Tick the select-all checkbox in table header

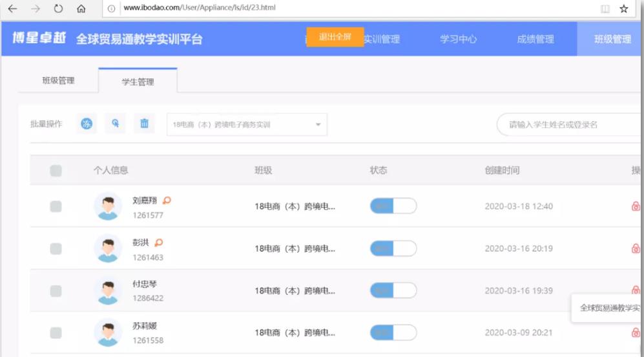coord(56,171)
